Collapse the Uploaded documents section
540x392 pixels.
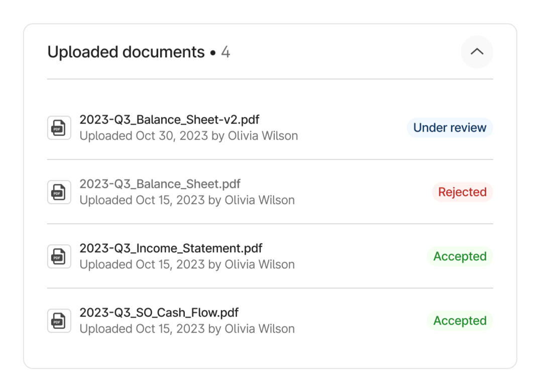(477, 52)
